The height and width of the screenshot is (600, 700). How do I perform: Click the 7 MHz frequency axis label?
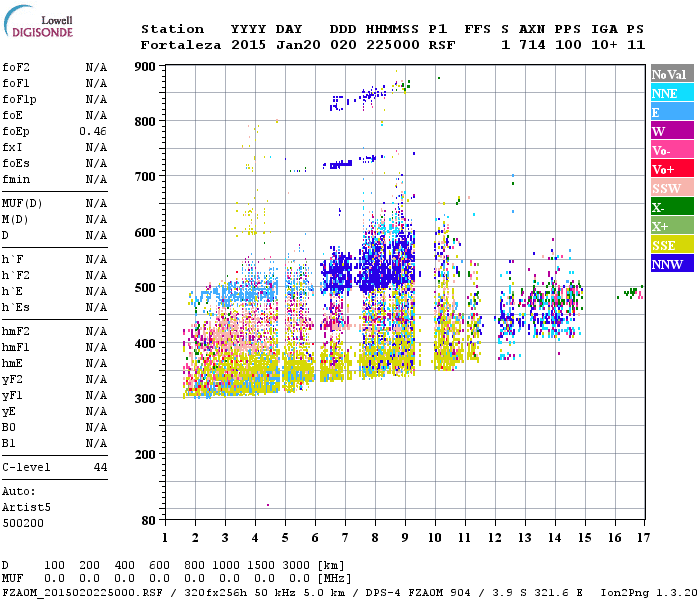345,538
